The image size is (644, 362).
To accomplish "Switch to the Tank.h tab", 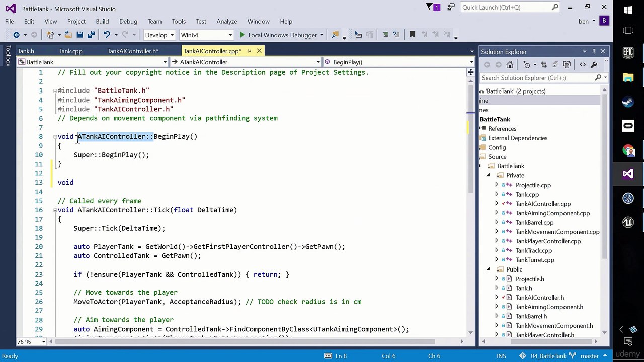I will coord(26,51).
